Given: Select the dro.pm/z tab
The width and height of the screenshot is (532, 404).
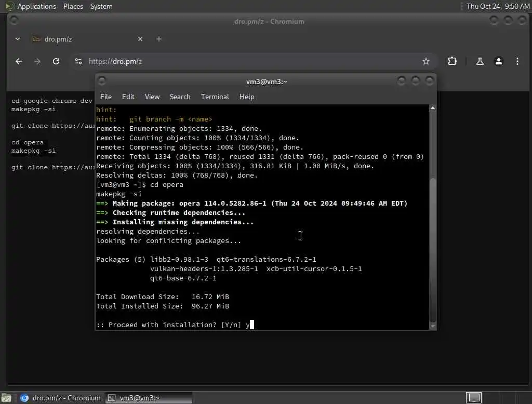Looking at the screenshot, I should tap(88, 39).
